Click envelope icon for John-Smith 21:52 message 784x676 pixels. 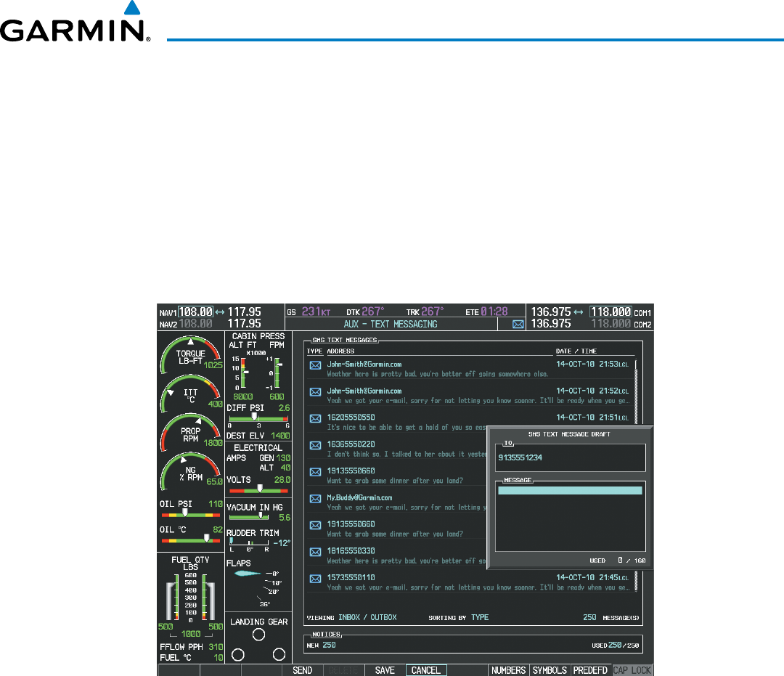click(316, 391)
